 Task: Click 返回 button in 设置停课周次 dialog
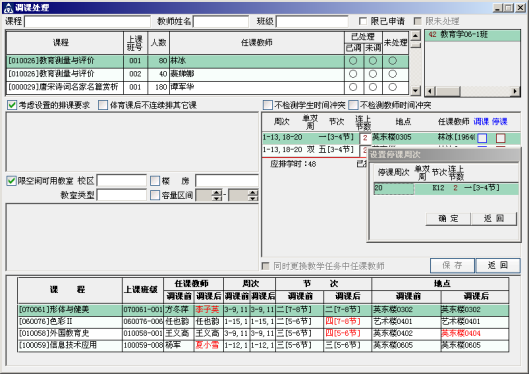(x=493, y=219)
